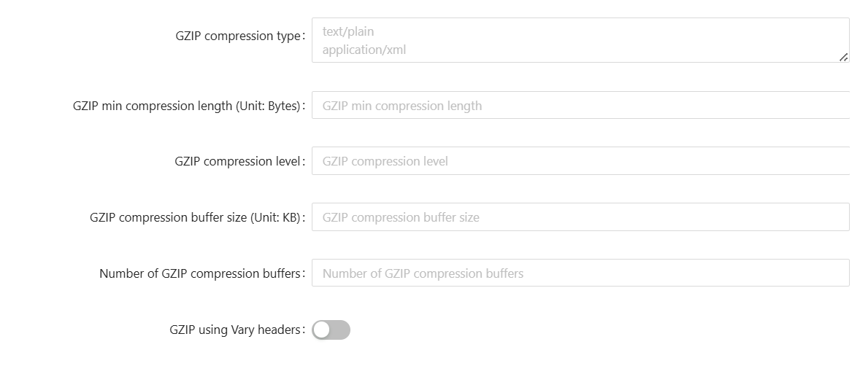Click the "GZIP compression level" label

click(x=237, y=161)
